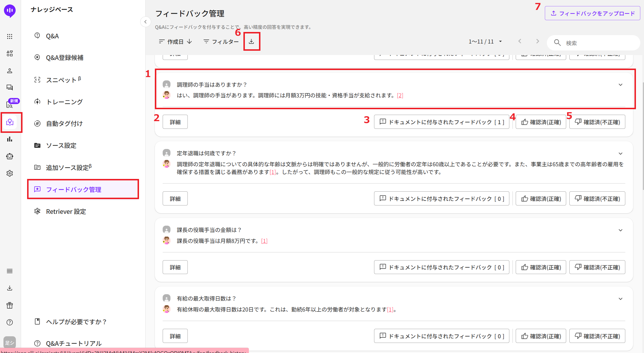The height and width of the screenshot is (353, 644).
Task: Expand the 定年退職は何歳ですか entry chevron
Action: pos(620,154)
